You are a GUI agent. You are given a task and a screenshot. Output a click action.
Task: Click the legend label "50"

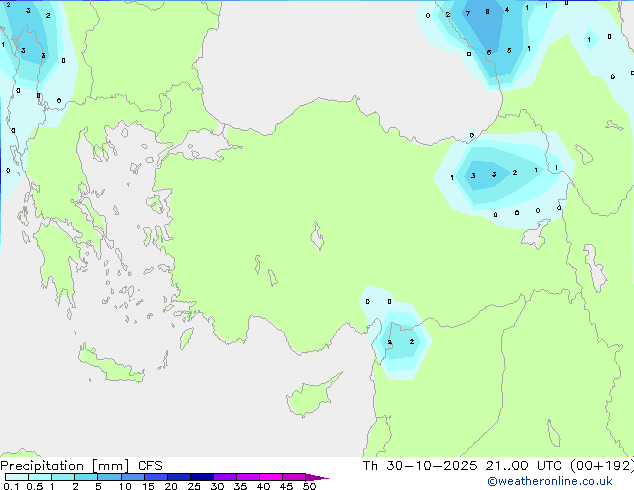(309, 486)
